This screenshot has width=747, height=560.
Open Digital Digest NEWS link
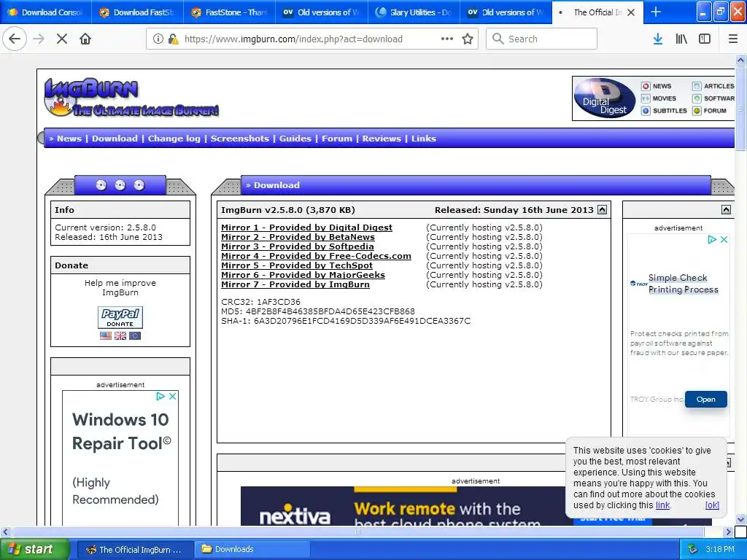[657, 86]
